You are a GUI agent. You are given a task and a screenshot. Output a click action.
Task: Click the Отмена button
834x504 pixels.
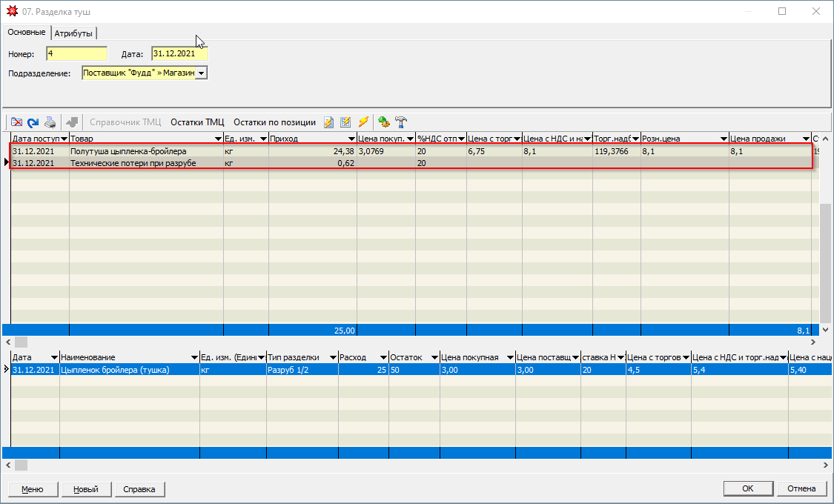click(801, 489)
